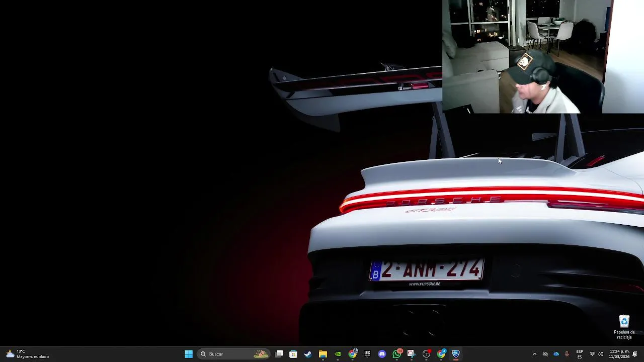Open the volume speaker tray icon
Viewport: 644px width, 362px height.
[x=600, y=354]
